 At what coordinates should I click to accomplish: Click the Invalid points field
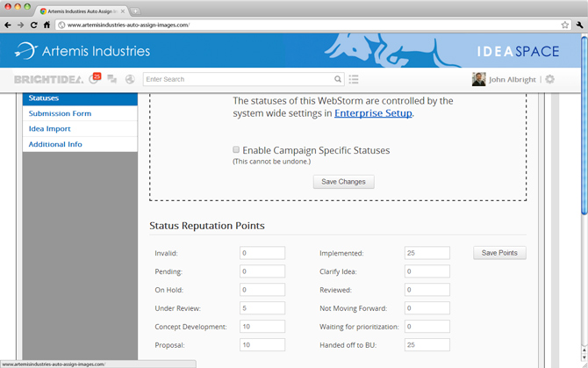262,253
